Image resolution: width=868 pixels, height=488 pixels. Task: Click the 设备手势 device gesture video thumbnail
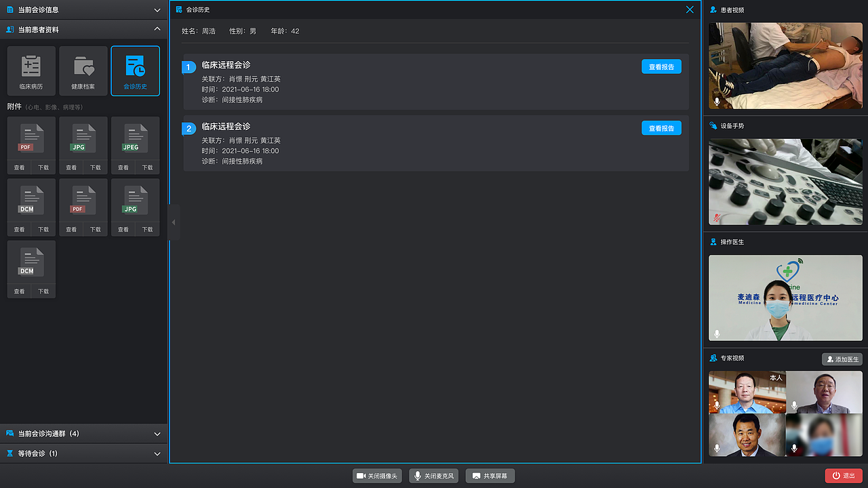click(x=785, y=182)
